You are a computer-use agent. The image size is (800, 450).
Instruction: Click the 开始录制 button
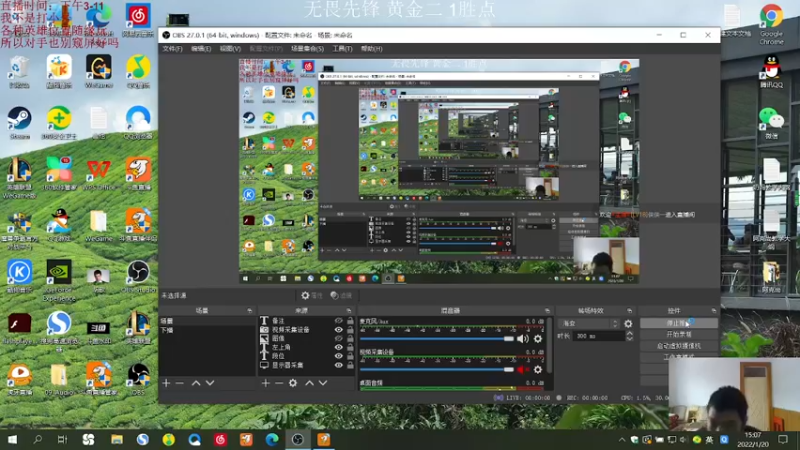pos(679,334)
